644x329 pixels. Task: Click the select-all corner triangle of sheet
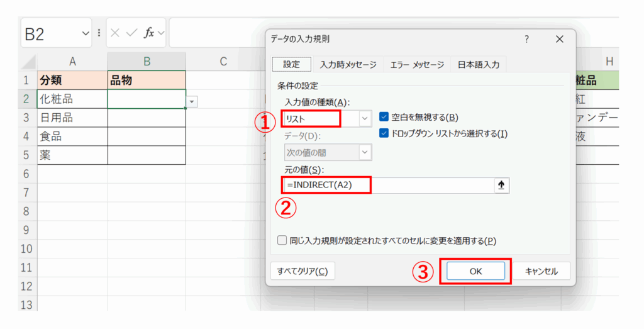pos(28,62)
